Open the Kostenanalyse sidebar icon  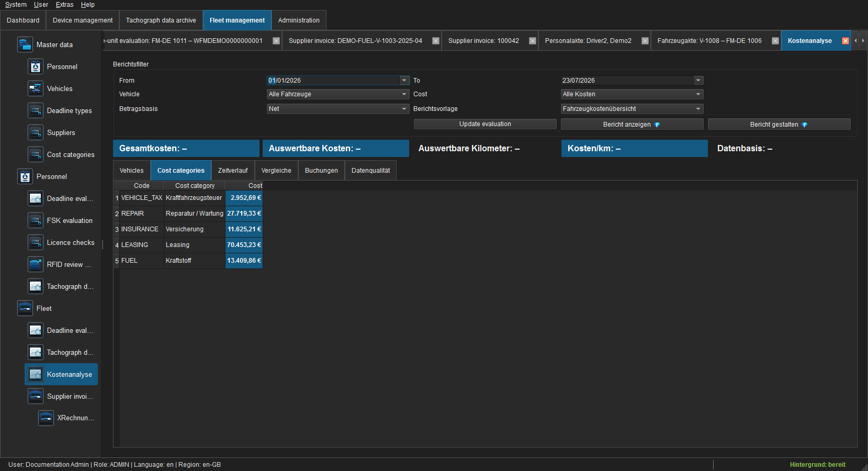click(x=36, y=374)
